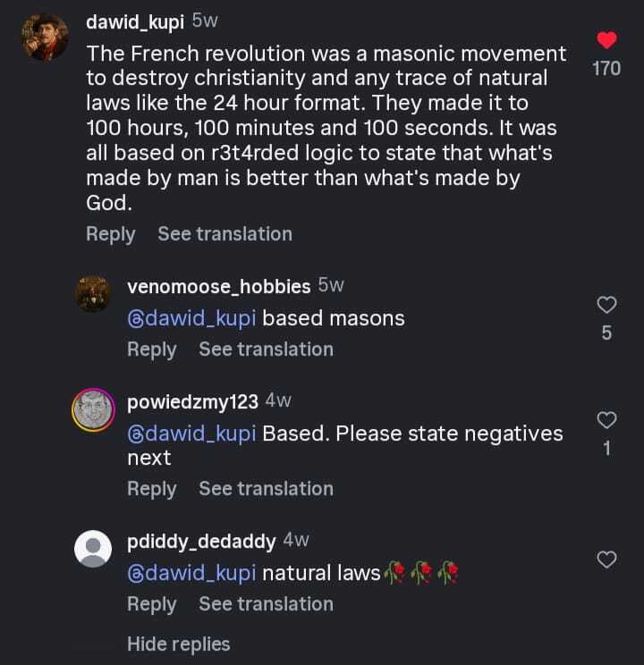See translation of powiedzmy123's reply
Viewport: 644px width, 665px height.
tap(266, 488)
